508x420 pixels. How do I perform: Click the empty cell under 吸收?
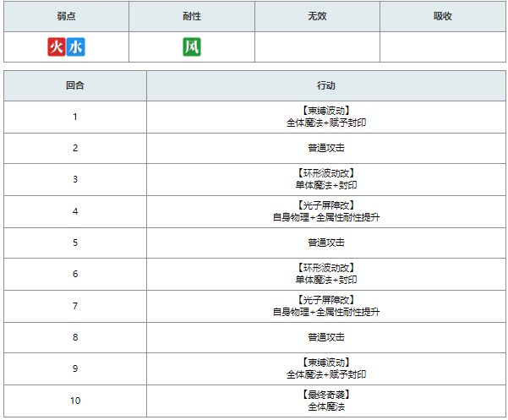(x=442, y=47)
